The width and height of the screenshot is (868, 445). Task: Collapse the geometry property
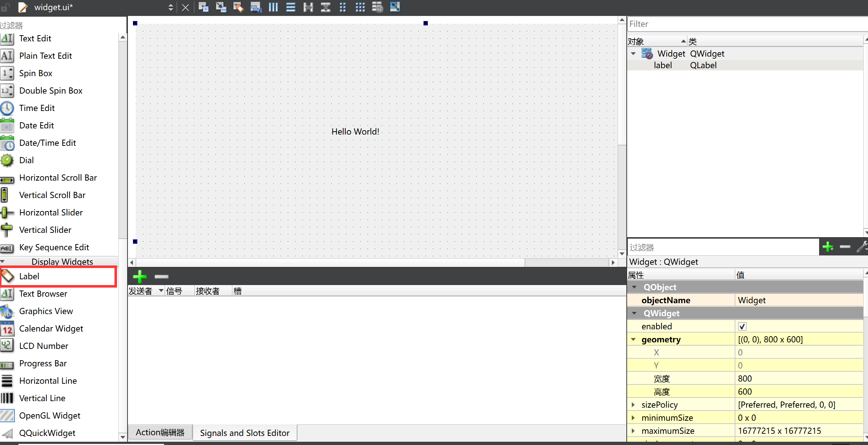click(x=634, y=339)
